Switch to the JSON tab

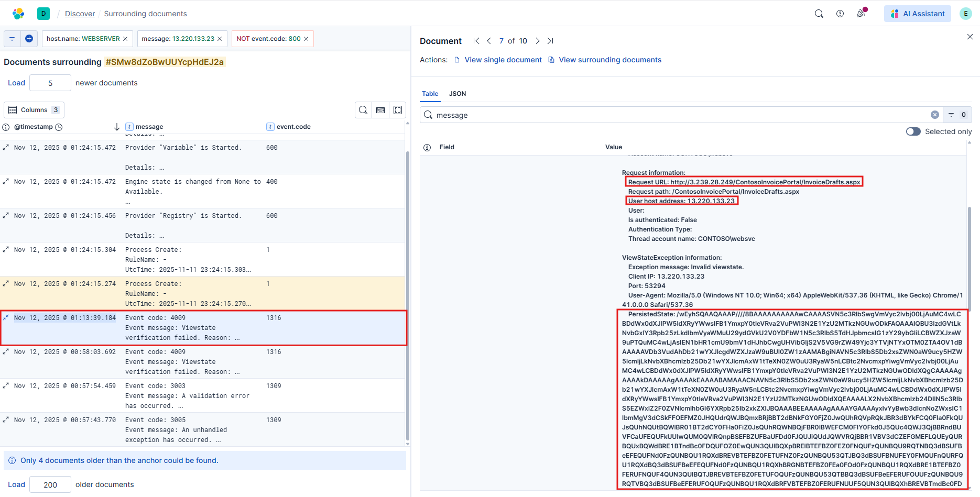pos(457,94)
